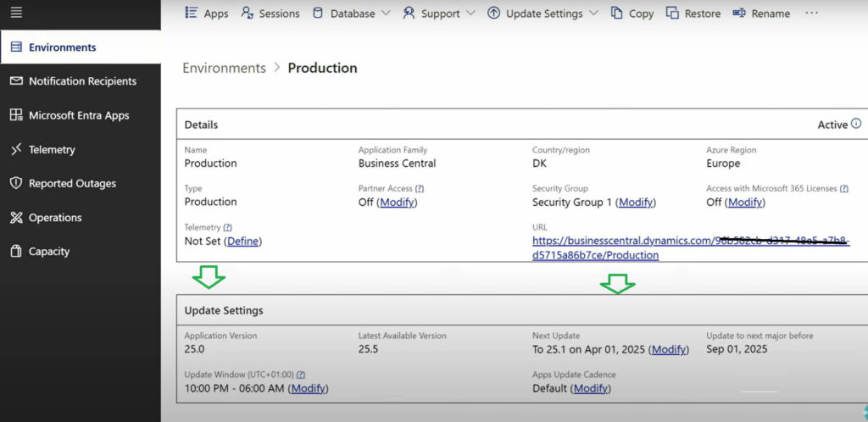The height and width of the screenshot is (422, 868).
Task: Click Environments breadcrumb link
Action: point(224,68)
